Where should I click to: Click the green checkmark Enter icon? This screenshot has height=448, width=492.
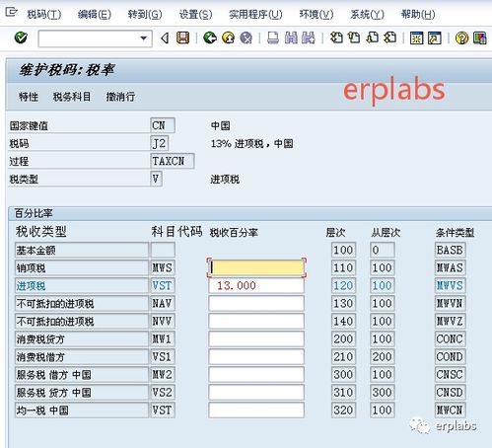21,37
